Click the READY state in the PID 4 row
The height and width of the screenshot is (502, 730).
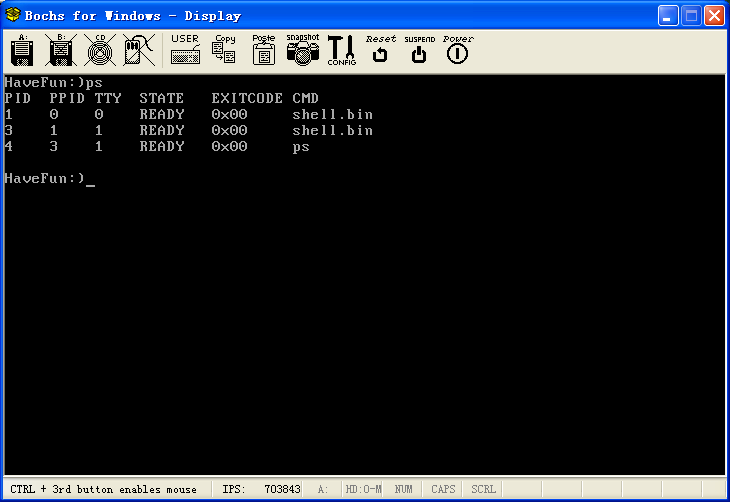tap(162, 146)
